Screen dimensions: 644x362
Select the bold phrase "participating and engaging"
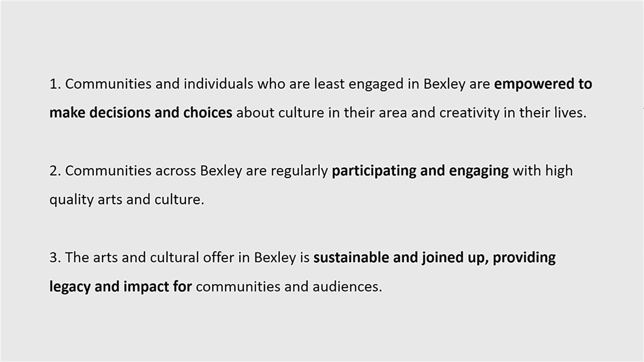click(x=420, y=171)
